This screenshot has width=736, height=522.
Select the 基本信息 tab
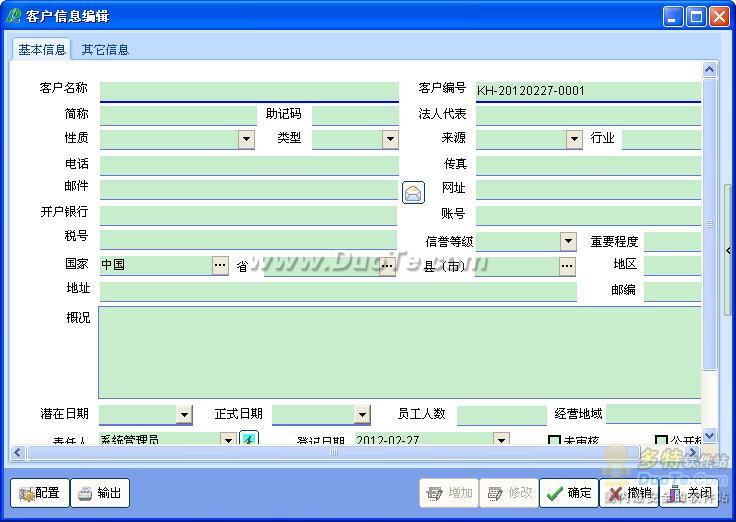click(42, 49)
